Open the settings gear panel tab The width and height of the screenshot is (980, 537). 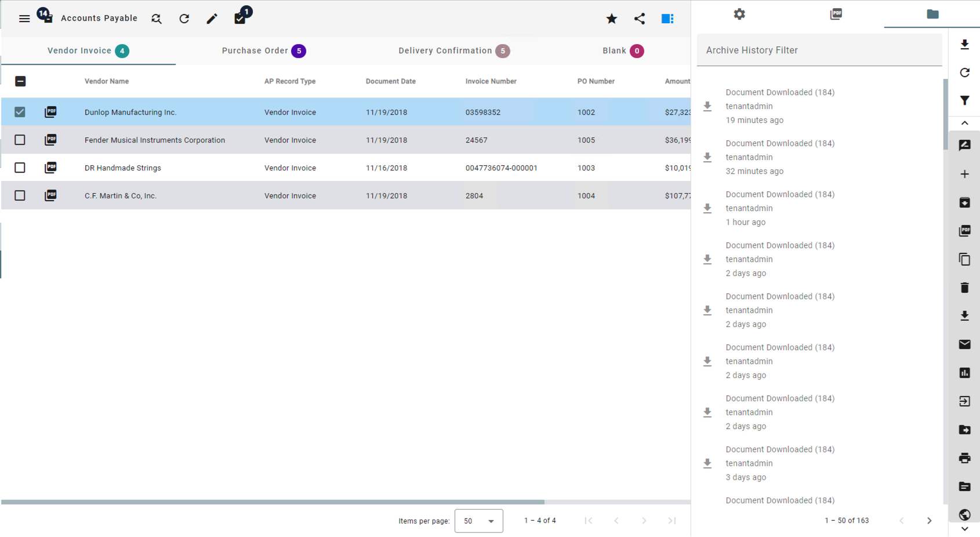[x=739, y=14]
